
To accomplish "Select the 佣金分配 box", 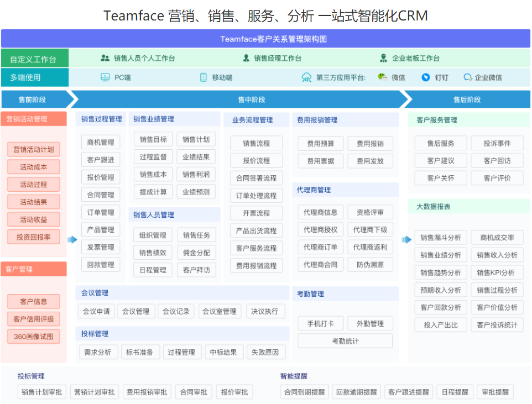I will coord(196,253).
